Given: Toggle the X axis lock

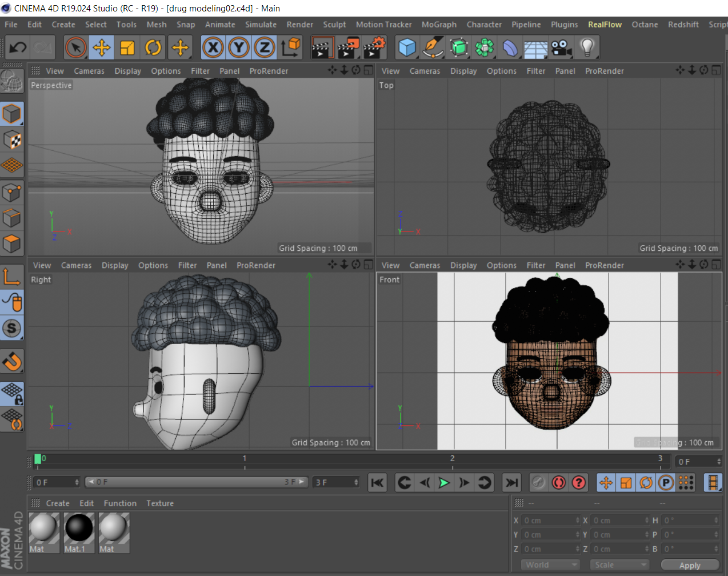Looking at the screenshot, I should [213, 47].
